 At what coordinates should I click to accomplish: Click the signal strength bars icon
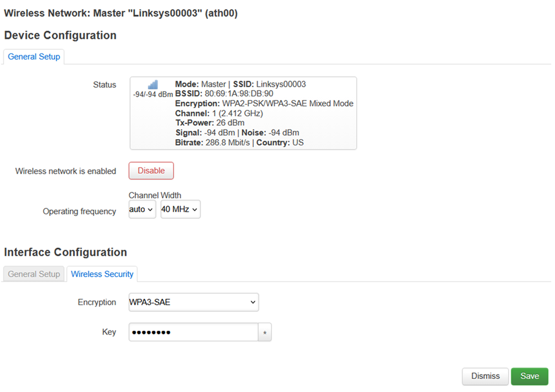(153, 84)
